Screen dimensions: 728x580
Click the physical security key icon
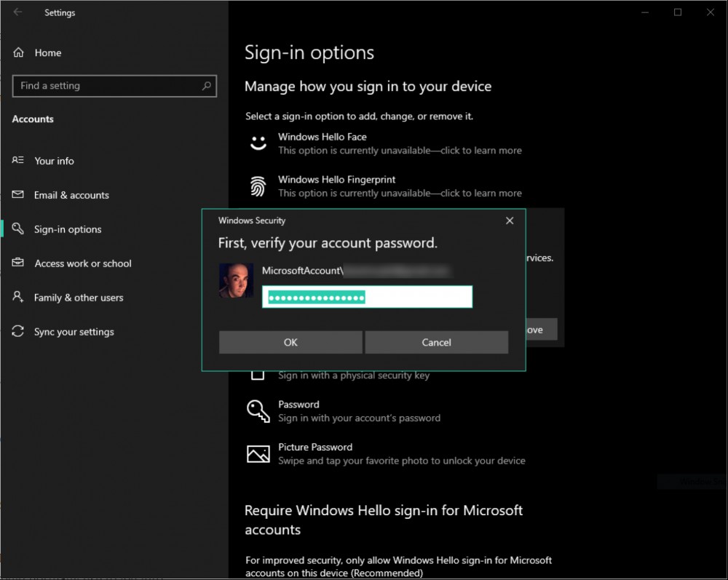click(x=258, y=375)
